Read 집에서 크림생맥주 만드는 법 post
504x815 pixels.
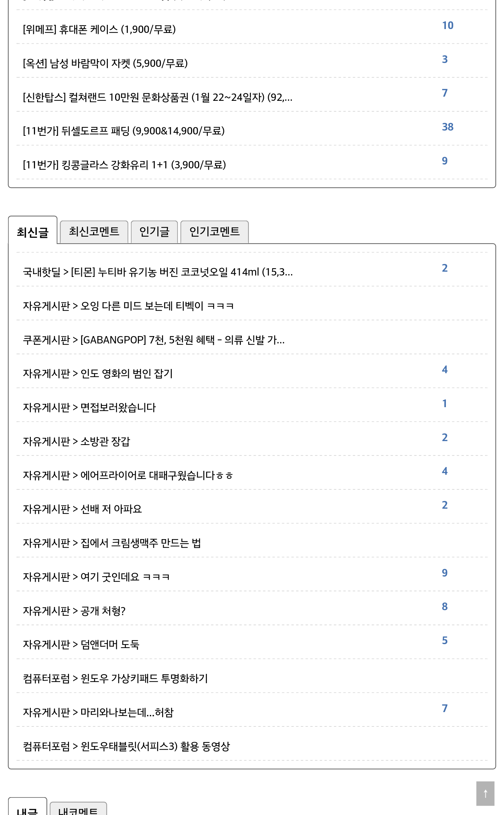coord(112,543)
